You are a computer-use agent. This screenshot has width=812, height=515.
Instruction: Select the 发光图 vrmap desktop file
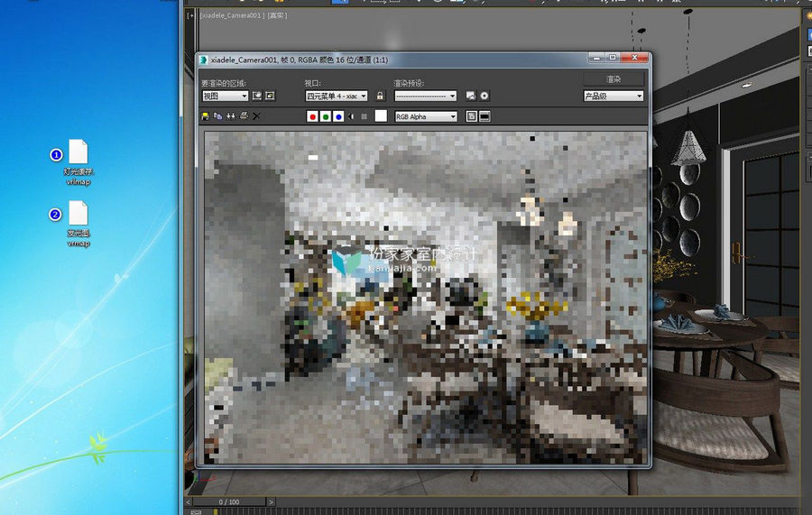coord(78,224)
